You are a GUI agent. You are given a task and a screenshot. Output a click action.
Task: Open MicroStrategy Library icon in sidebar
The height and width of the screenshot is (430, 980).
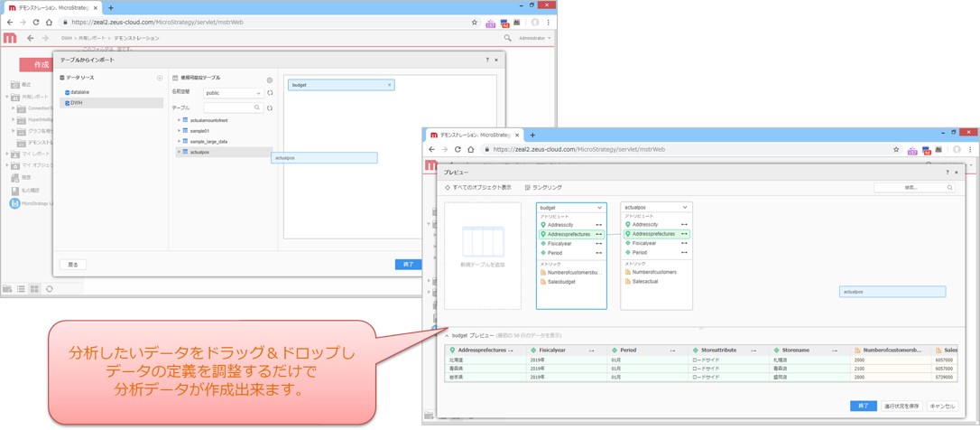(15, 203)
